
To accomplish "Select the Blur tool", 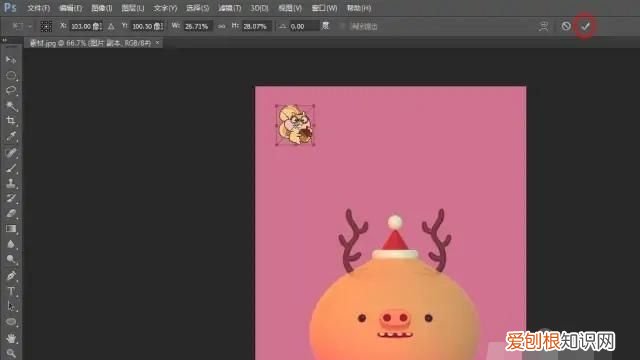I will [11, 244].
